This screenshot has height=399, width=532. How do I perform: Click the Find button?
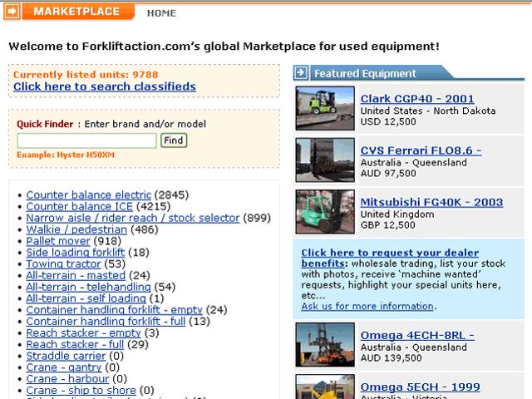174,140
